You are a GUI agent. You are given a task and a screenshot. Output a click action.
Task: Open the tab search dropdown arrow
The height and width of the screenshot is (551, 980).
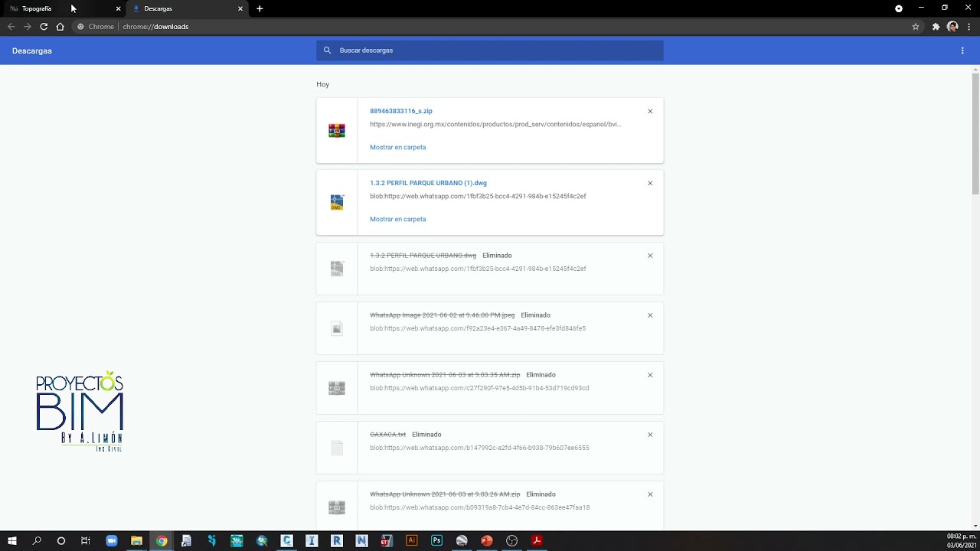pos(899,8)
